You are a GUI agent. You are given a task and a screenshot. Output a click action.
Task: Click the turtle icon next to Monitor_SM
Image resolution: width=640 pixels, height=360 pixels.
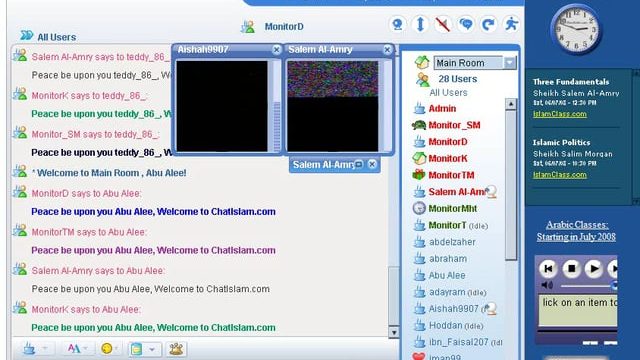(419, 125)
